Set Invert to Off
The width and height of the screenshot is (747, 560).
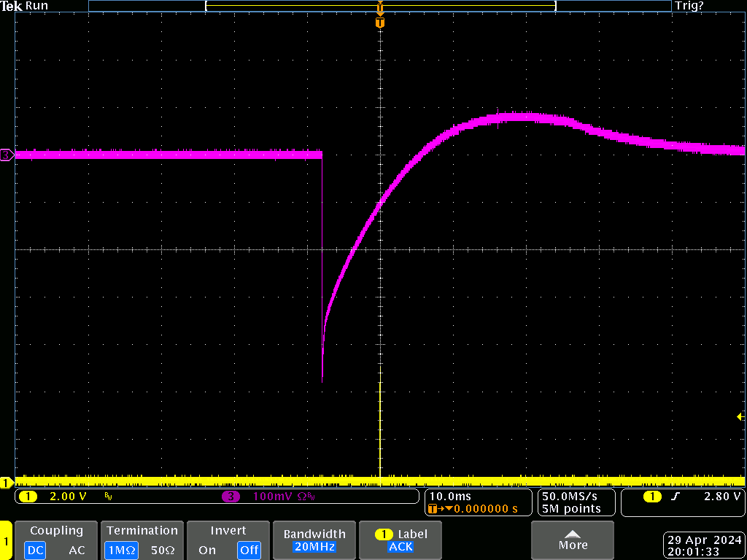click(x=249, y=550)
